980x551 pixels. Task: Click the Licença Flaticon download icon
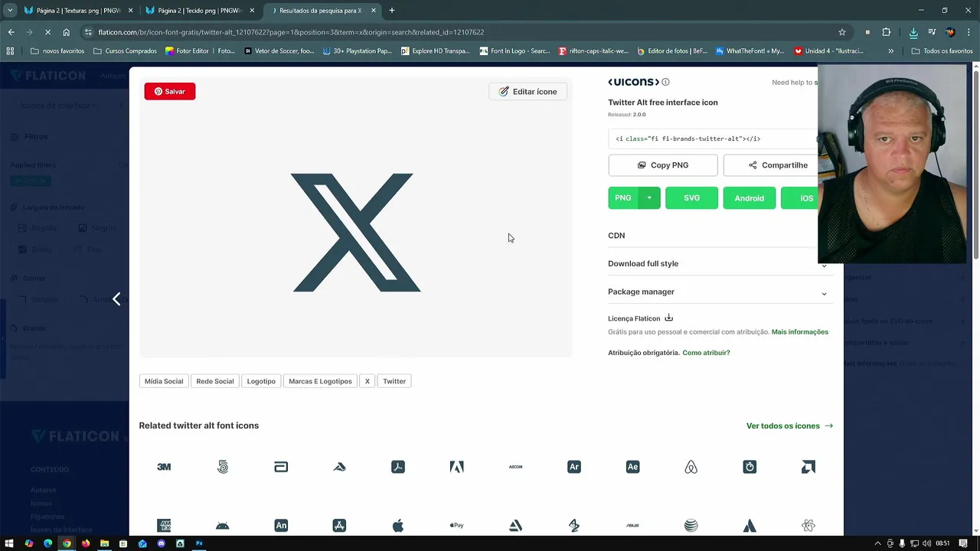pos(668,318)
